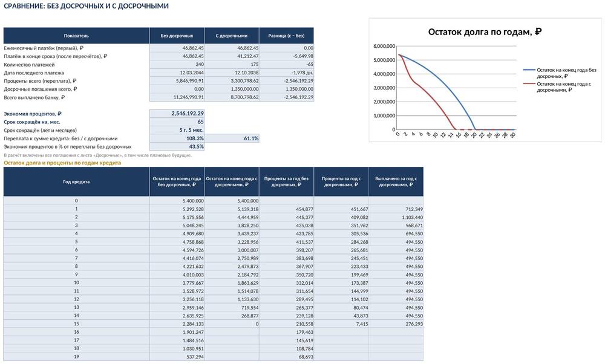
Task: Select the "Ежемесячный платёж (первый), ₽" row label
Action: (x=44, y=48)
